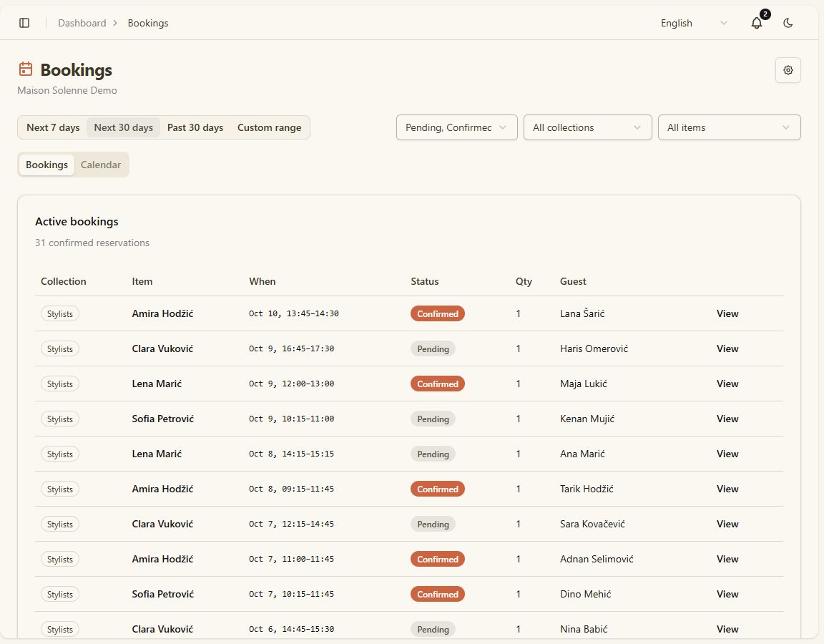824x644 pixels.
Task: Switch to the Bookings tab
Action: click(x=46, y=165)
